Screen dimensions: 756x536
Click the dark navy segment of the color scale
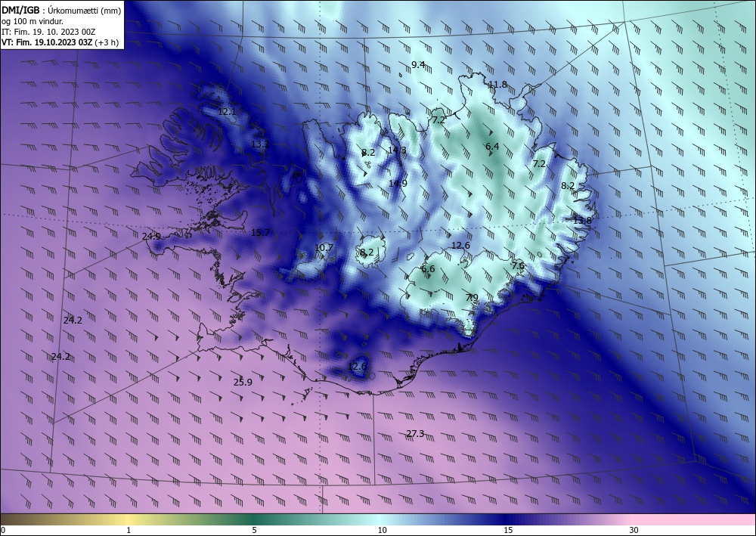(x=507, y=519)
